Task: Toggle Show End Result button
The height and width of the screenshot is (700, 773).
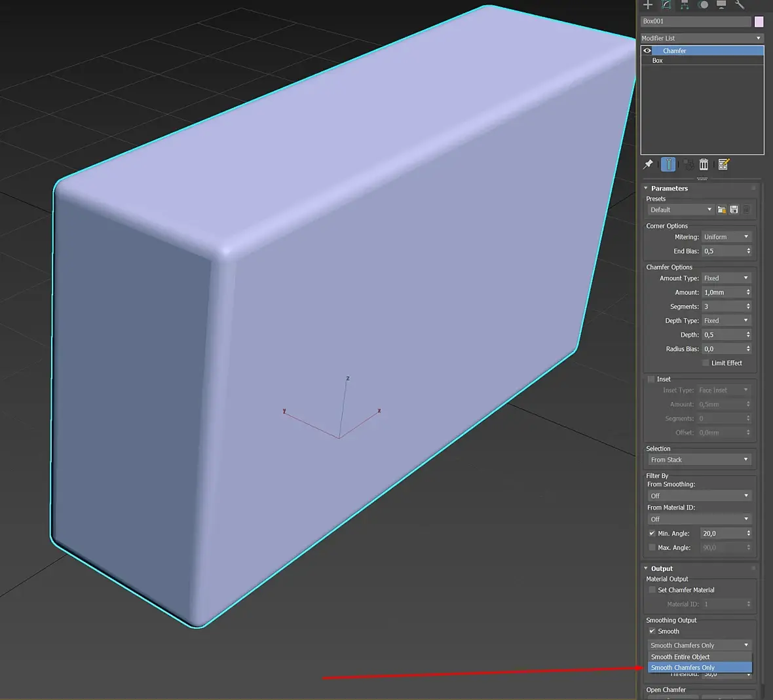Action: point(668,164)
